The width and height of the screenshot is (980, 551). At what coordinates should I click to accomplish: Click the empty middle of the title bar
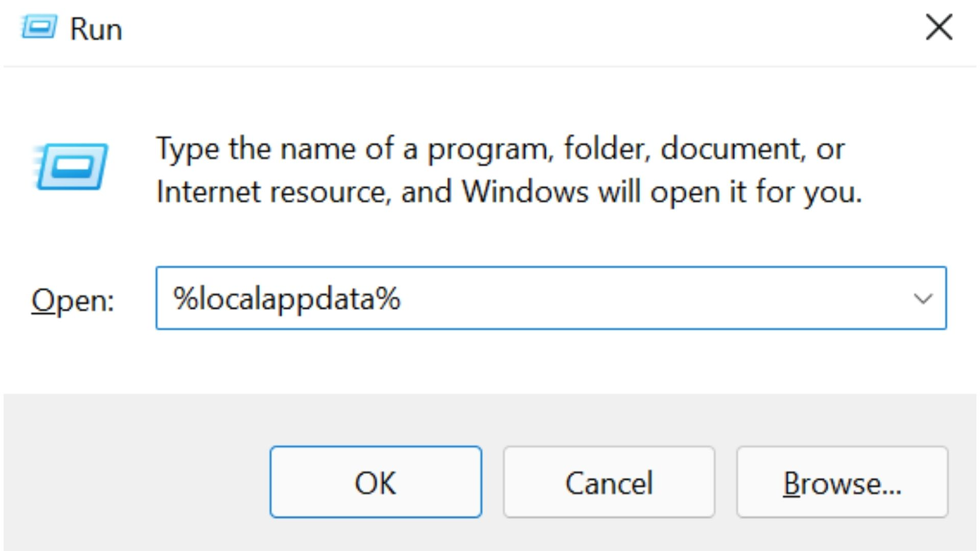(490, 29)
